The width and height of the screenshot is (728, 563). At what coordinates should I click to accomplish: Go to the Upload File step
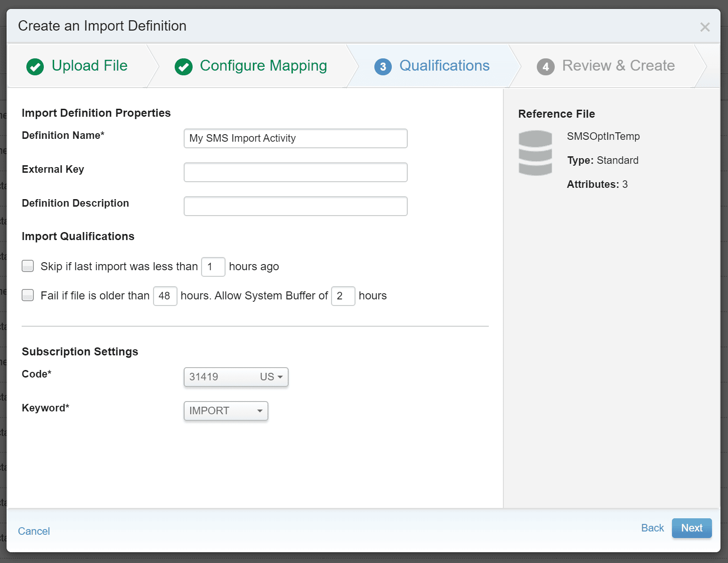[x=89, y=66]
